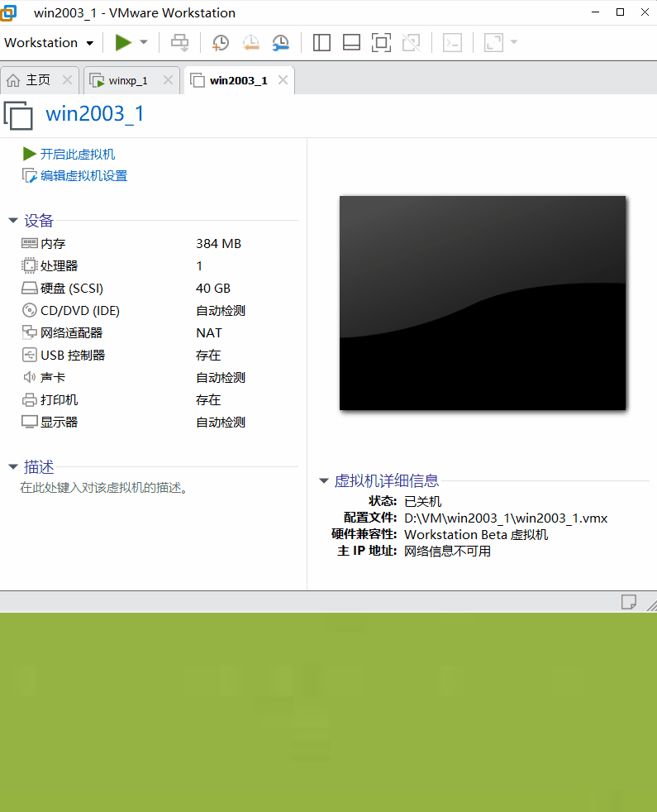Click the win2003_1 title heading
The image size is (657, 812).
(x=95, y=114)
